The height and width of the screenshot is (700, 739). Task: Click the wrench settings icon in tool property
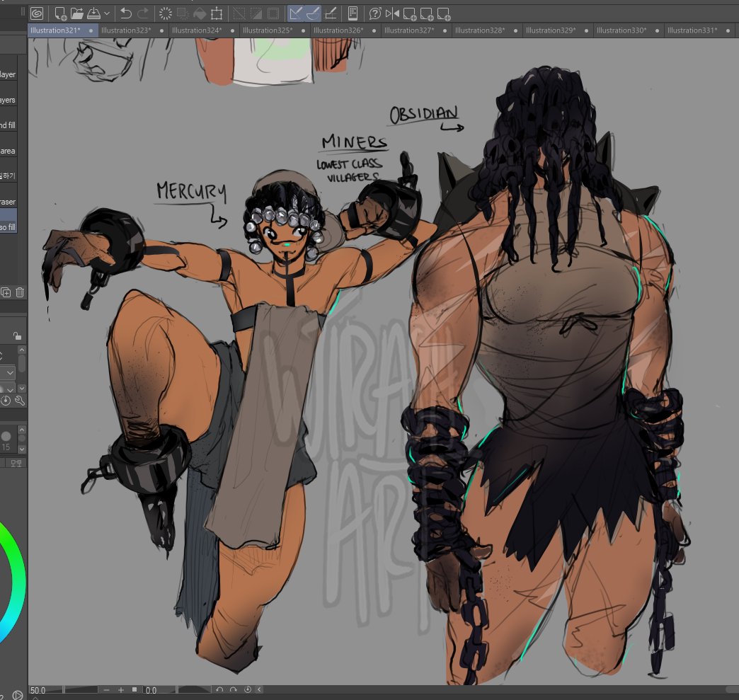click(x=20, y=401)
